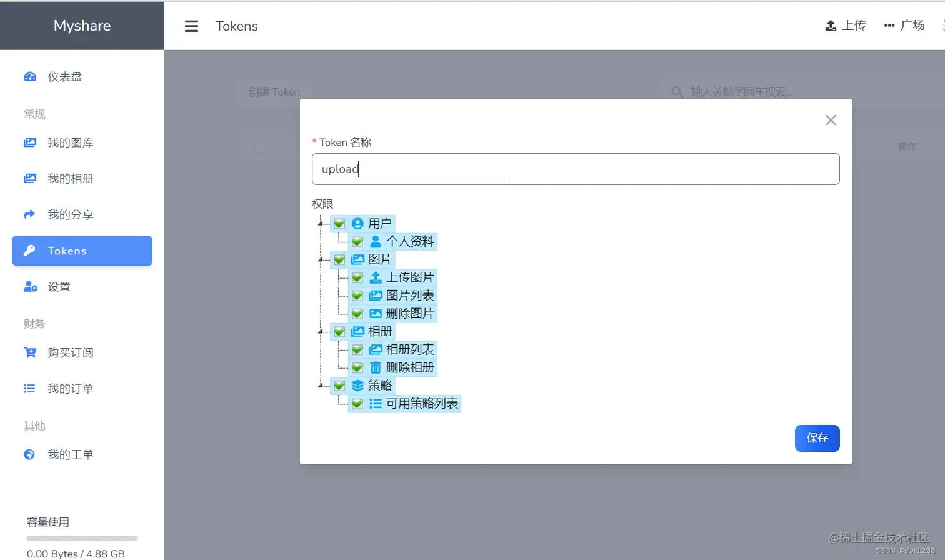Uncheck the 删除相册 checkbox

357,367
